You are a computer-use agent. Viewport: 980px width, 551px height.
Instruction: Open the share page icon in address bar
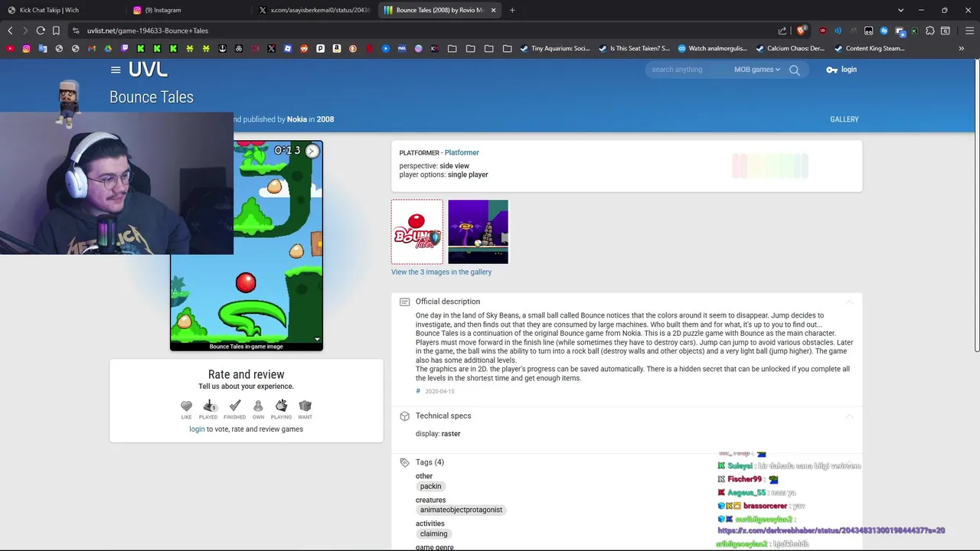tap(782, 31)
